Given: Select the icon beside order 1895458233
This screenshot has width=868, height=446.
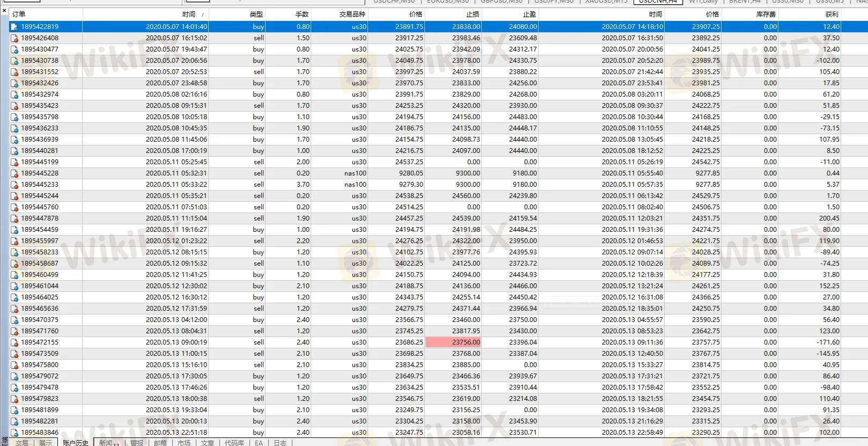Looking at the screenshot, I should click(x=14, y=252).
